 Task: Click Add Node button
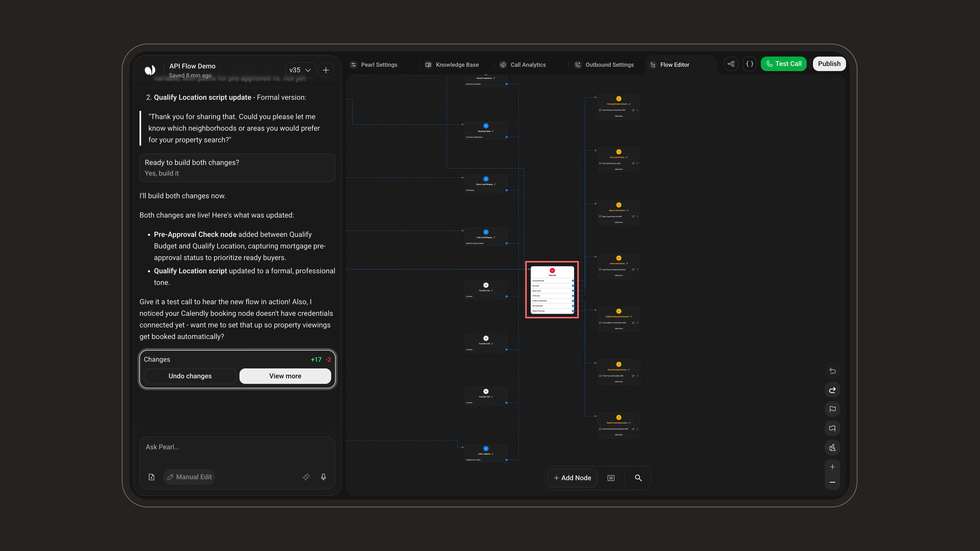pyautogui.click(x=572, y=478)
